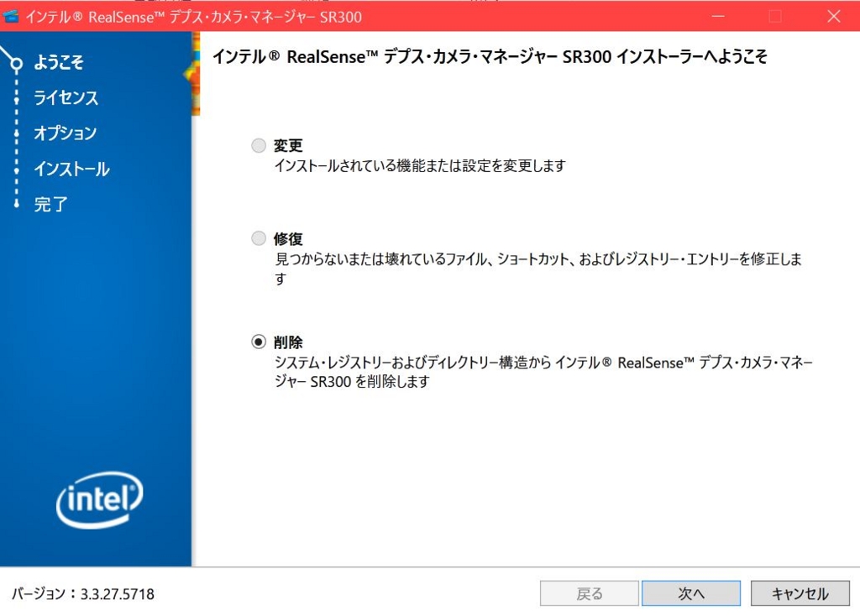Click the キャンセル (Cancel) button
Image resolution: width=860 pixels, height=616 pixels.
click(x=800, y=593)
